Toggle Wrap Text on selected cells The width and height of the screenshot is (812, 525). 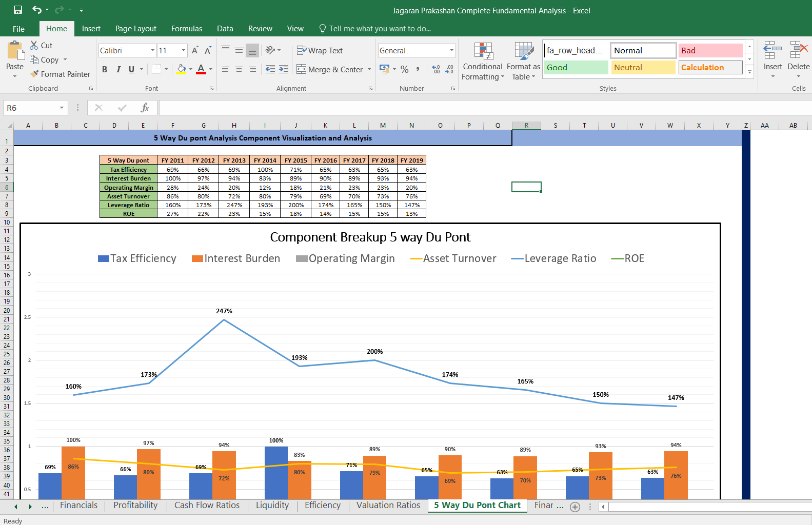point(320,50)
